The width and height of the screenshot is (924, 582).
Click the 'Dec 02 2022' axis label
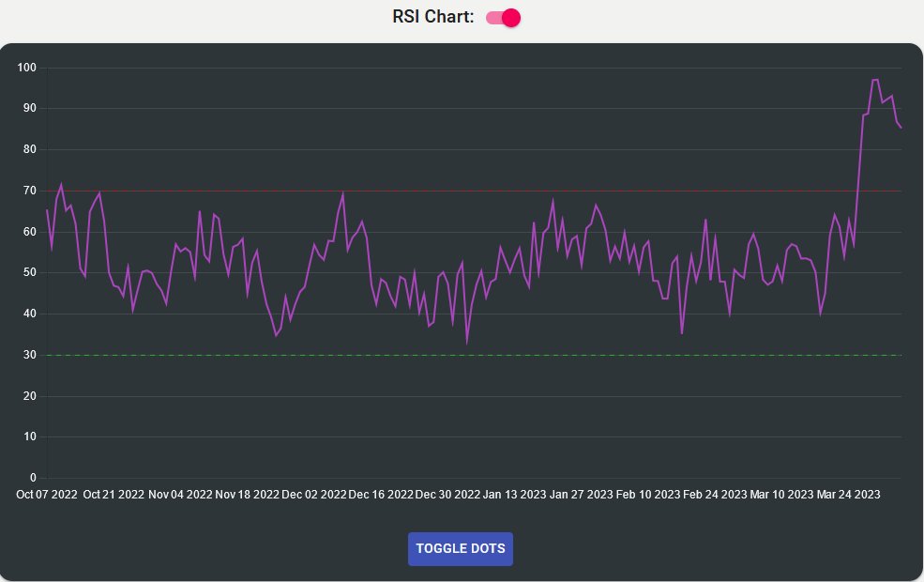tap(313, 495)
